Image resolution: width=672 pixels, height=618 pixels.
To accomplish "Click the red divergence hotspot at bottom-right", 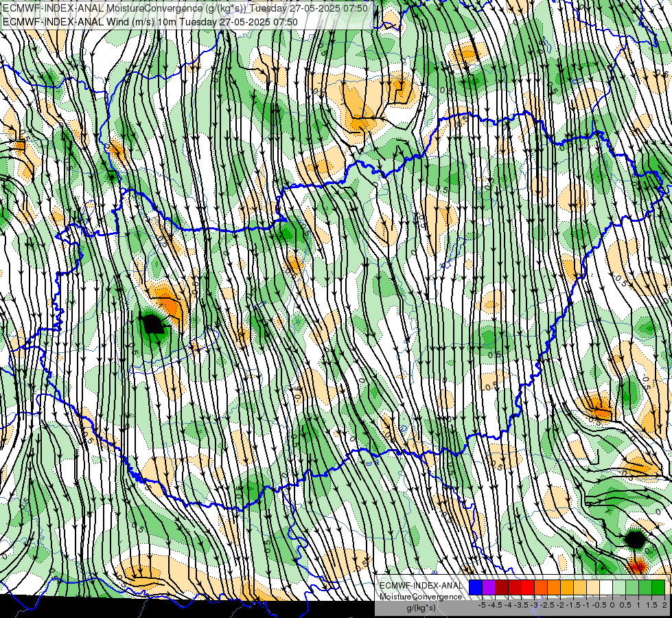I will click(637, 566).
